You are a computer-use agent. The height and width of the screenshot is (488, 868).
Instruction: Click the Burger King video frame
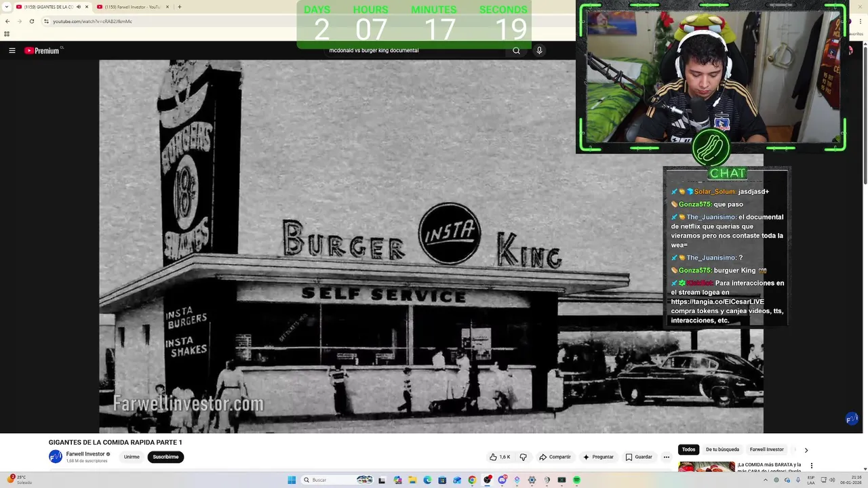point(431,246)
